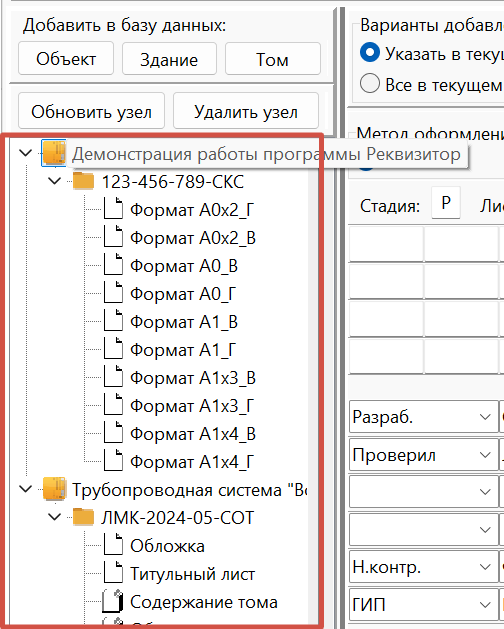504x629 pixels.
Task: Collapse the ЛМК-2024-05-СОТ folder node
Action: (x=55, y=517)
